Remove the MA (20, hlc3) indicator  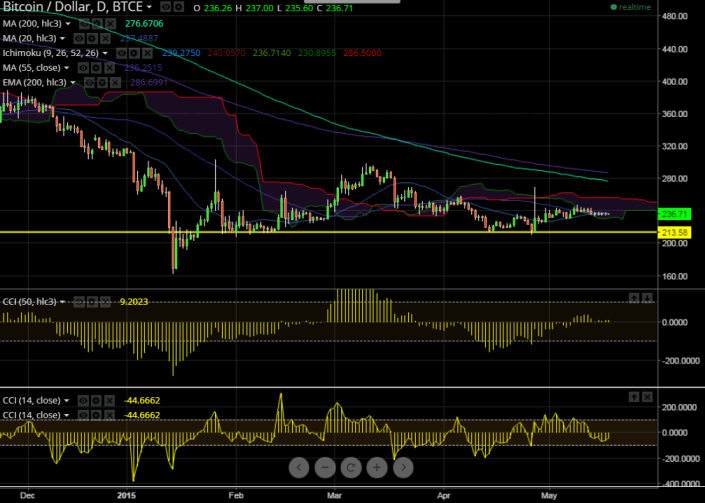point(105,38)
